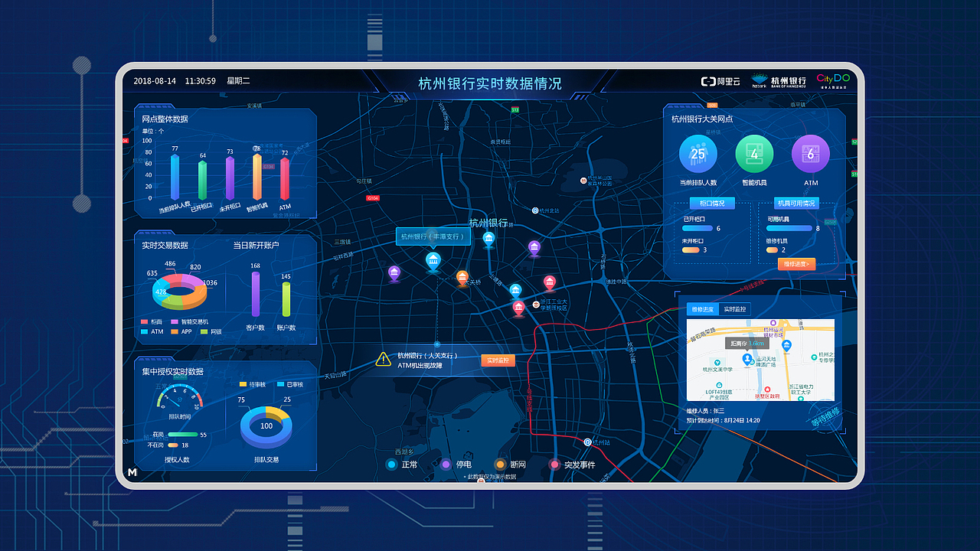Viewport: 980px width, 551px height.
Task: Click the 排队时间 gauge dial
Action: 178,395
